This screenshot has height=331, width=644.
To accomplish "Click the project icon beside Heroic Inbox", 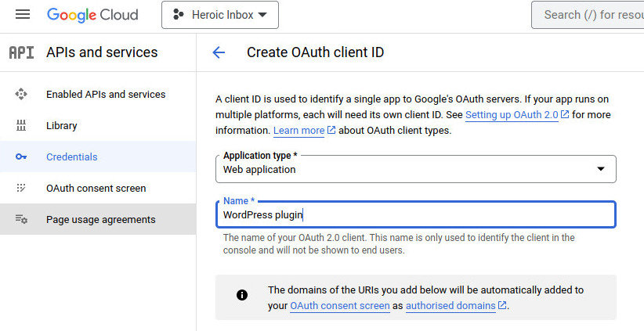I will [179, 15].
